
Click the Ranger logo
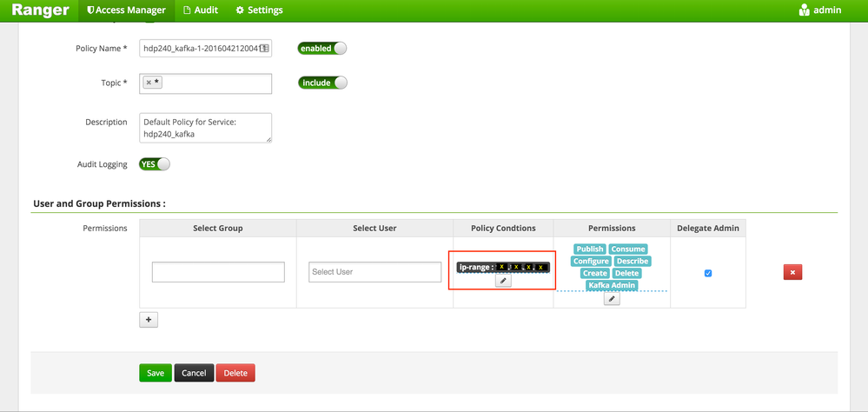click(x=41, y=10)
